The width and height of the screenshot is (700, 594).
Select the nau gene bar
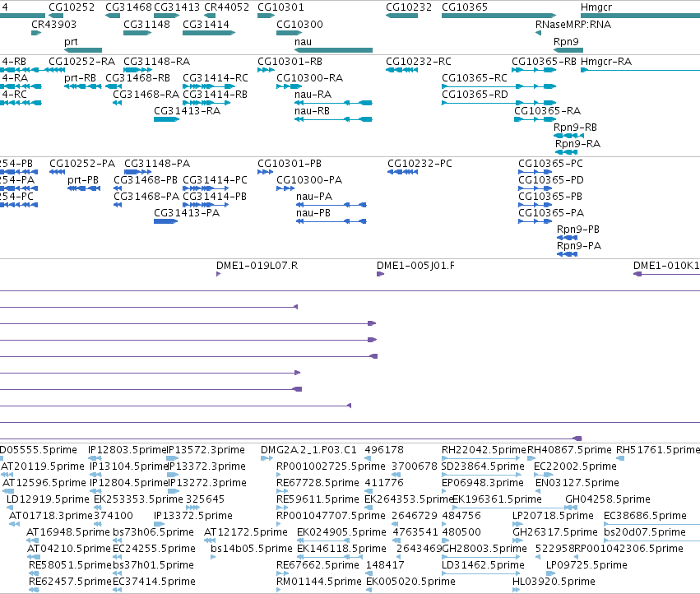pyautogui.click(x=333, y=50)
